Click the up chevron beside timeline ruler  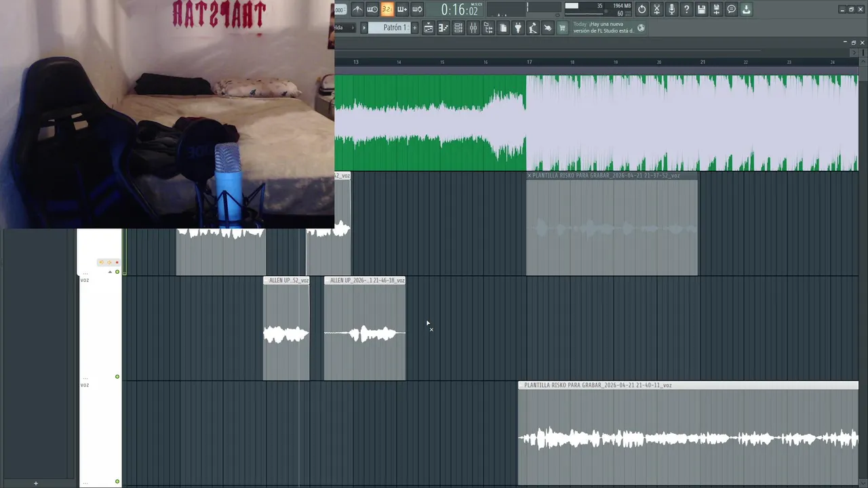[x=862, y=62]
